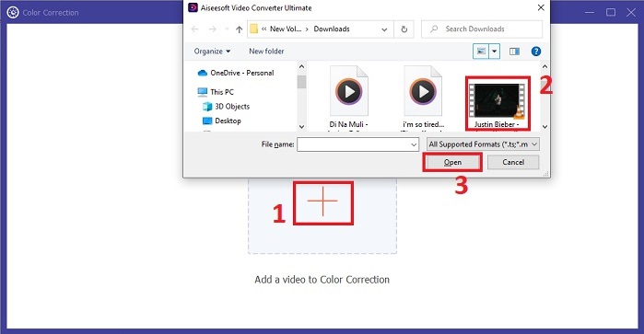This screenshot has height=334, width=644.
Task: Toggle the preview pane icon
Action: [x=514, y=52]
